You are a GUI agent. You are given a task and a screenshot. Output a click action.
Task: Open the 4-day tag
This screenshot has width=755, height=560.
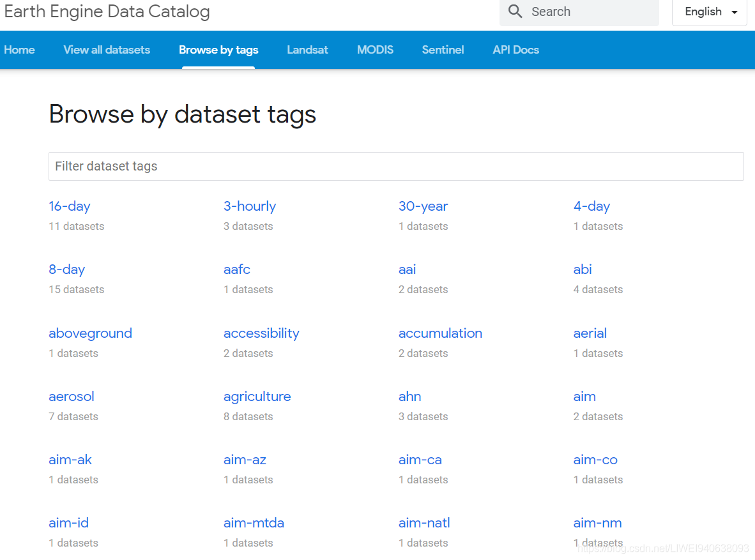[591, 206]
